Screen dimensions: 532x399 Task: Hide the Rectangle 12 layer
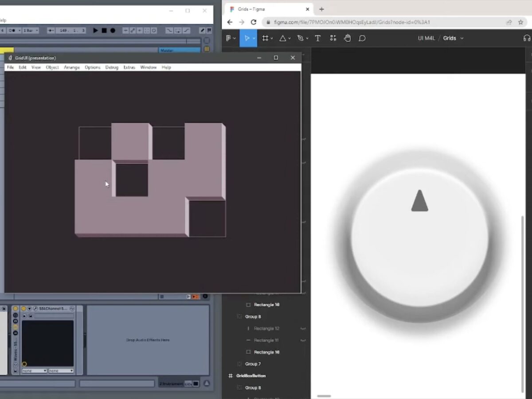pos(303,329)
